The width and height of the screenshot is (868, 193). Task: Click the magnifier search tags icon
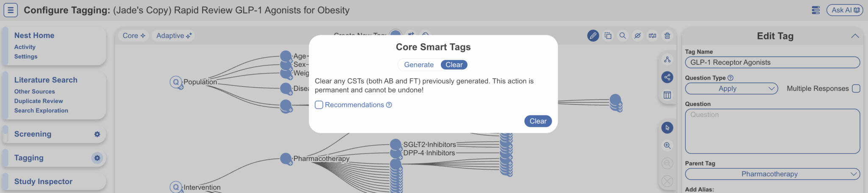pos(623,36)
